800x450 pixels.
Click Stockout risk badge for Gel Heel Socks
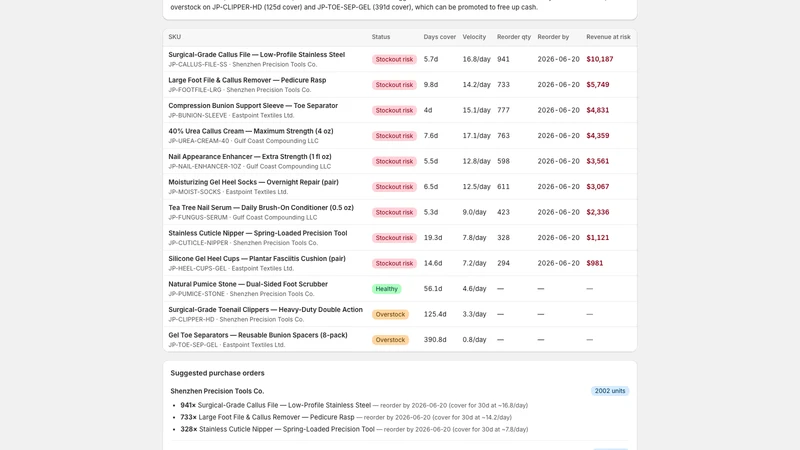[394, 187]
